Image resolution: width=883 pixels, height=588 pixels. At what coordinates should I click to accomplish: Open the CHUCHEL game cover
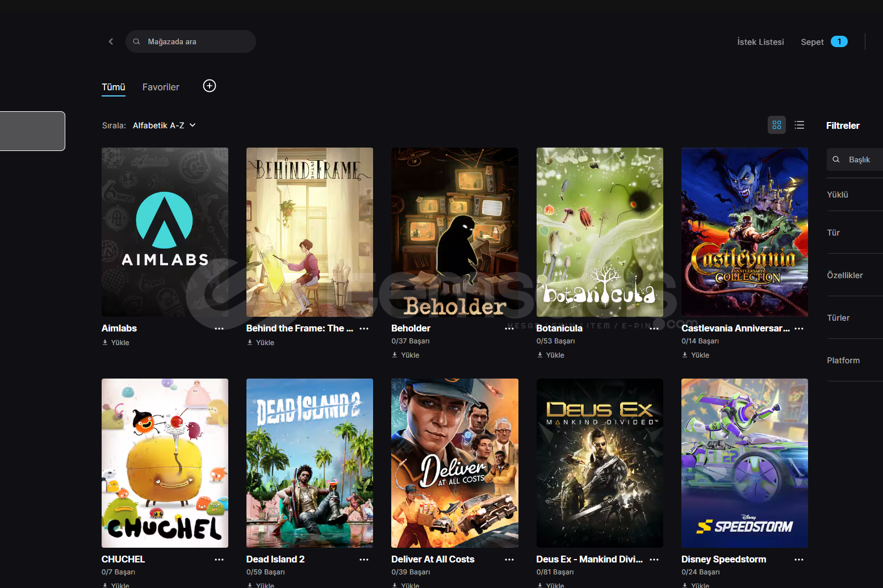(x=165, y=463)
